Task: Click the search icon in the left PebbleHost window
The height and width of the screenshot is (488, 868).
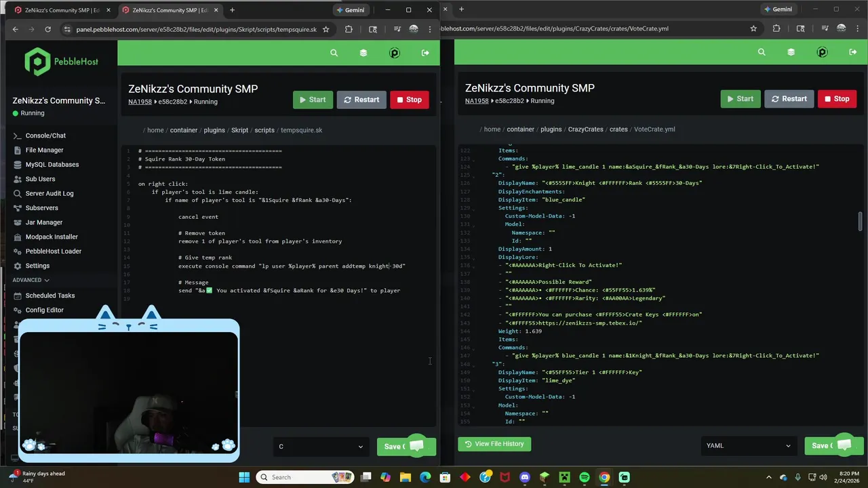Action: coord(334,53)
